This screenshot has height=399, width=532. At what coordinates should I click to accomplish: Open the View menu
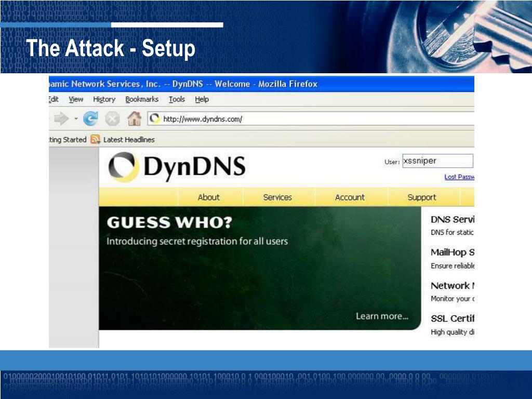(x=76, y=99)
